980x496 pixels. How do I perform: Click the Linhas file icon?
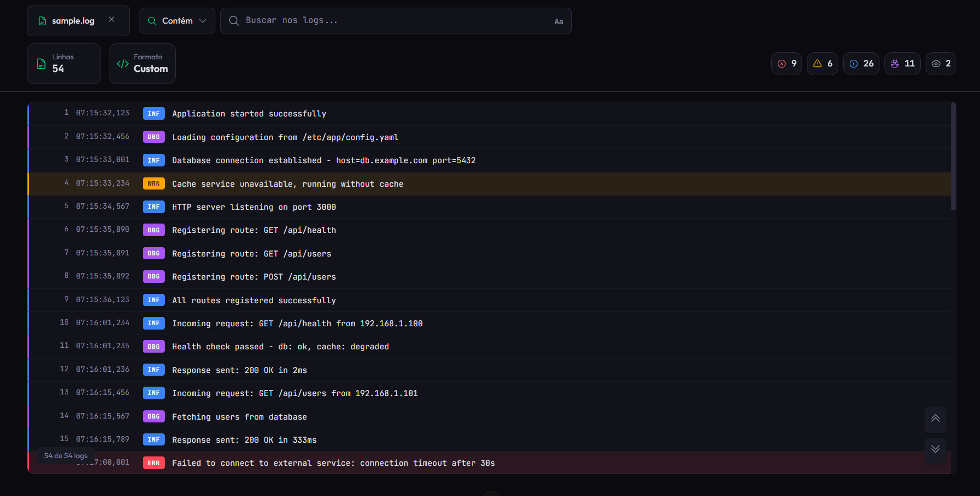(x=41, y=63)
